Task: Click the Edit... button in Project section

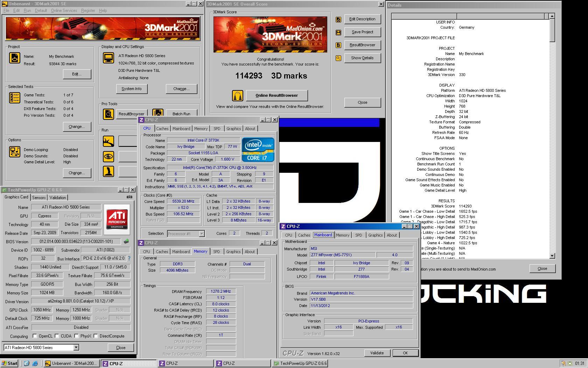Action: click(77, 74)
